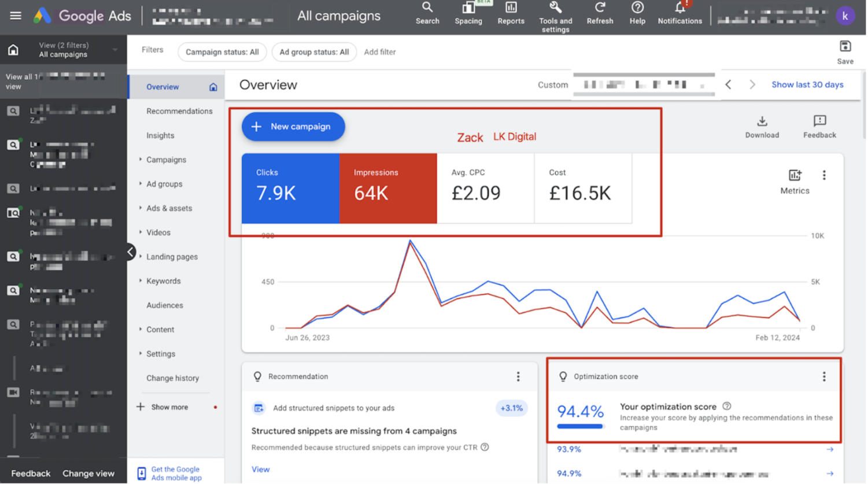Click the mobile app phone icon
The width and height of the screenshot is (868, 484).
[x=142, y=474]
